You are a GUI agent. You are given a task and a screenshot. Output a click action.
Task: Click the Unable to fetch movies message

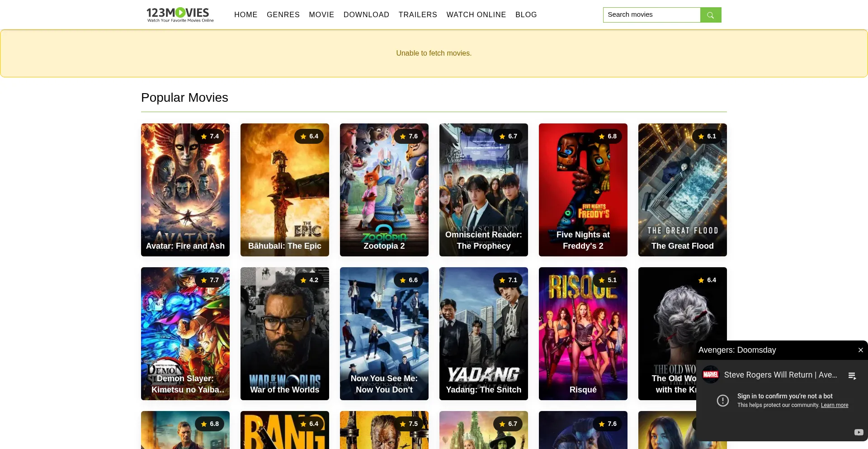tap(434, 53)
